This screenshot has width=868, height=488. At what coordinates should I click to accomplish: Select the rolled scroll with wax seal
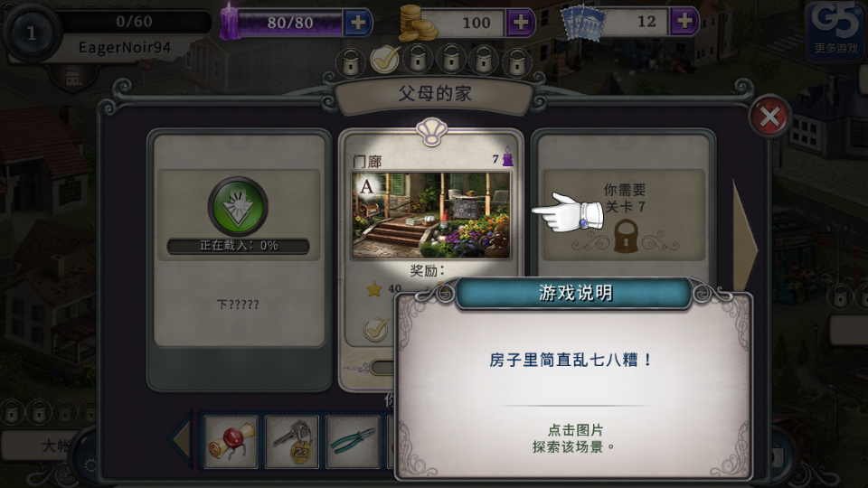click(231, 442)
